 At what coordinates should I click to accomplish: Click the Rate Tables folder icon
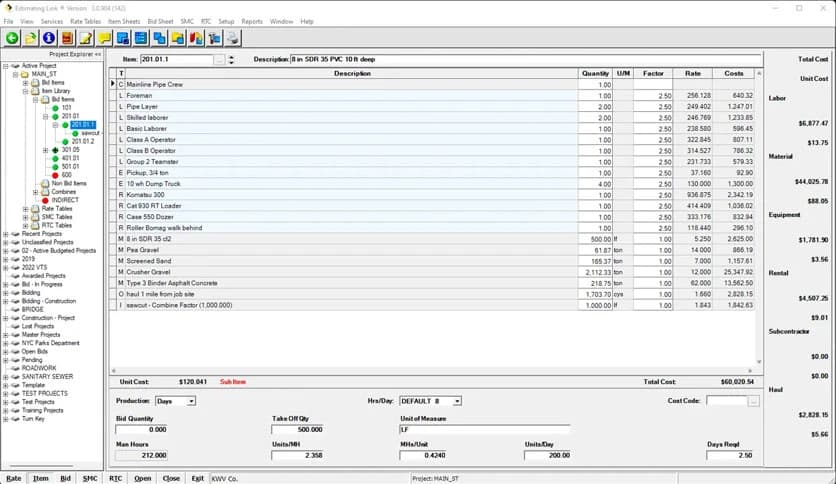[35, 209]
